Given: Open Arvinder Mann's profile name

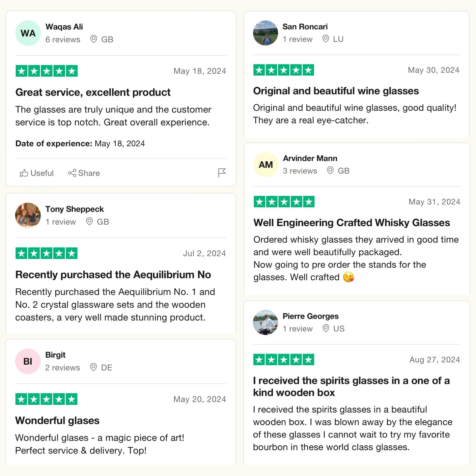Looking at the screenshot, I should click(x=310, y=158).
